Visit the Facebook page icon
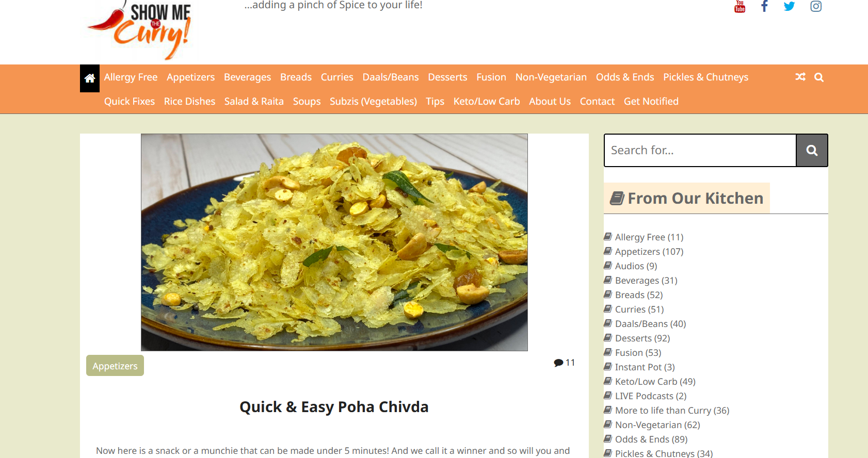Screen dimensions: 868x458 point(765,6)
